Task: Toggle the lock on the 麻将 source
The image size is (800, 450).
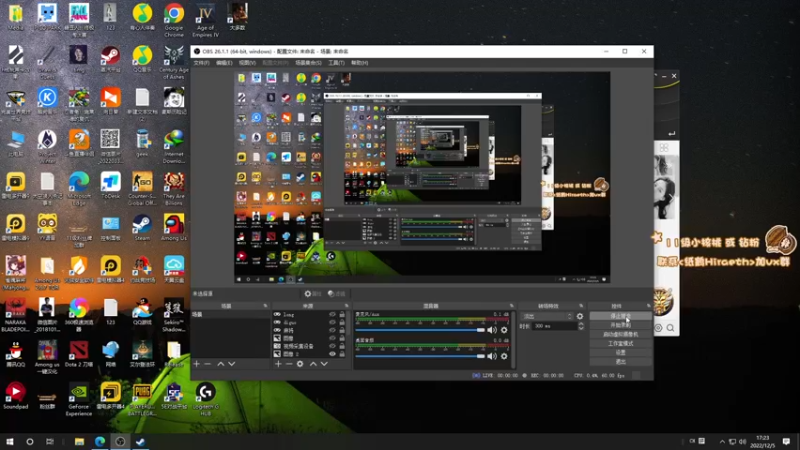Action: pyautogui.click(x=342, y=330)
